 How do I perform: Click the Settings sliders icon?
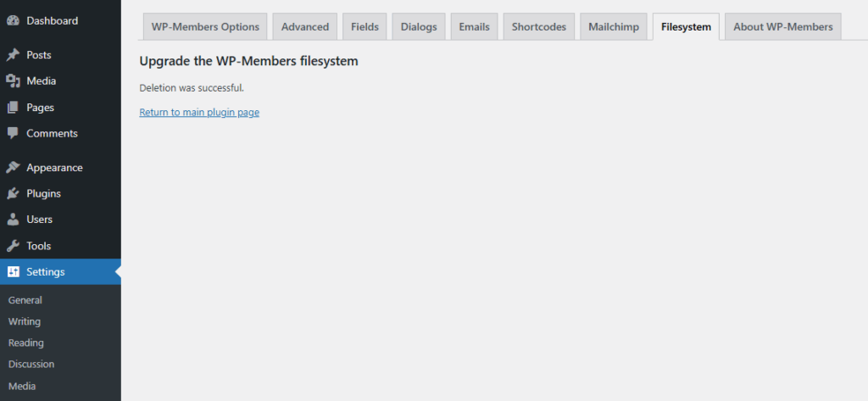[13, 272]
